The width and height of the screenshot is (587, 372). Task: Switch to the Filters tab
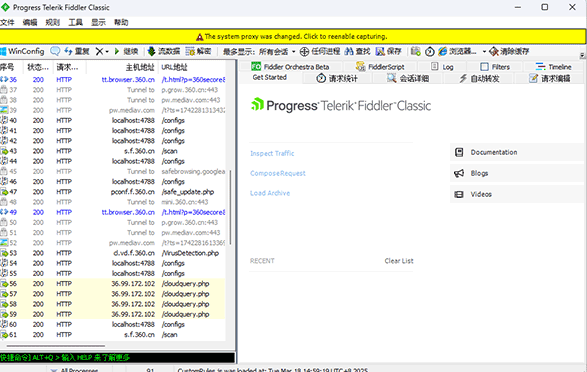(495, 67)
